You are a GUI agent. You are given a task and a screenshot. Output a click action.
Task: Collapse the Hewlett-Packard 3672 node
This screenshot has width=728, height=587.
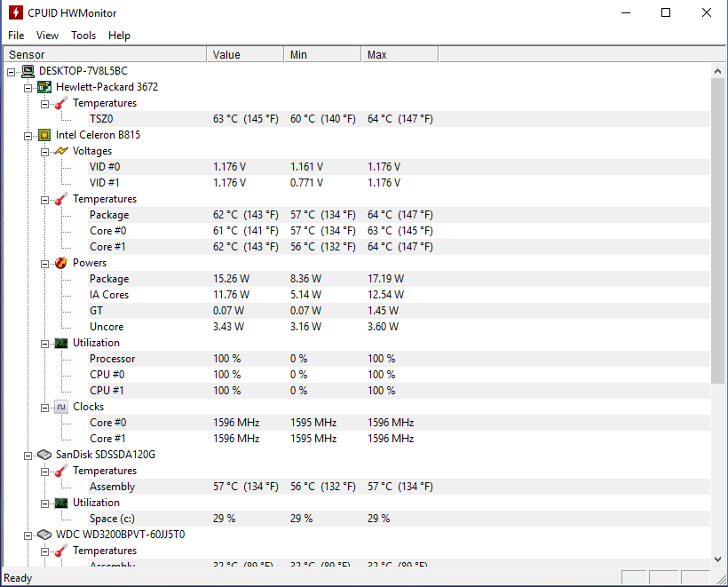(x=28, y=88)
